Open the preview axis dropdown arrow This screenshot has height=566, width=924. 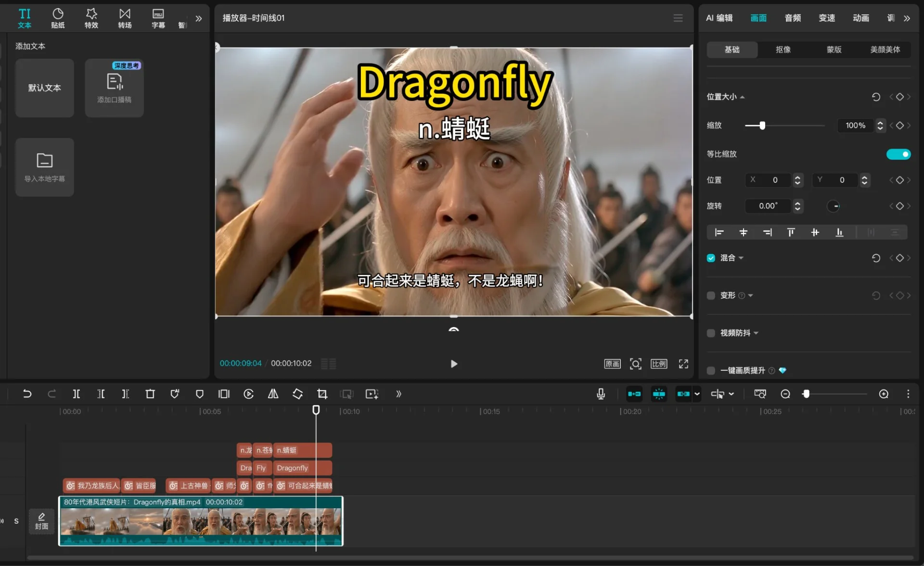(731, 394)
